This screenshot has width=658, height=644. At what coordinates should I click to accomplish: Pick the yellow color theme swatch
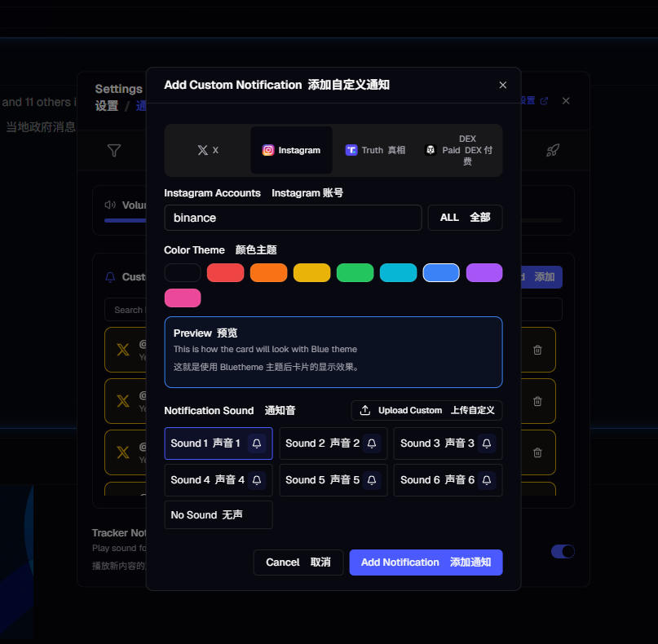pos(311,273)
